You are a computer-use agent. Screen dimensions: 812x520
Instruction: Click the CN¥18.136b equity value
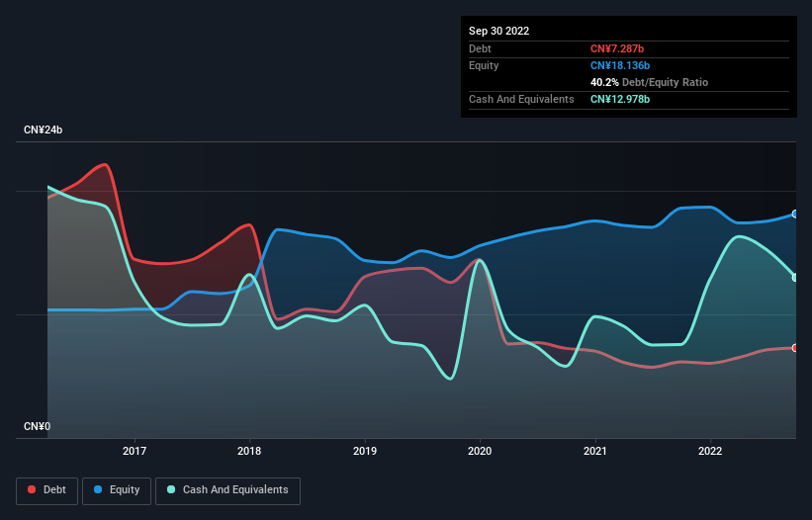[x=620, y=65]
